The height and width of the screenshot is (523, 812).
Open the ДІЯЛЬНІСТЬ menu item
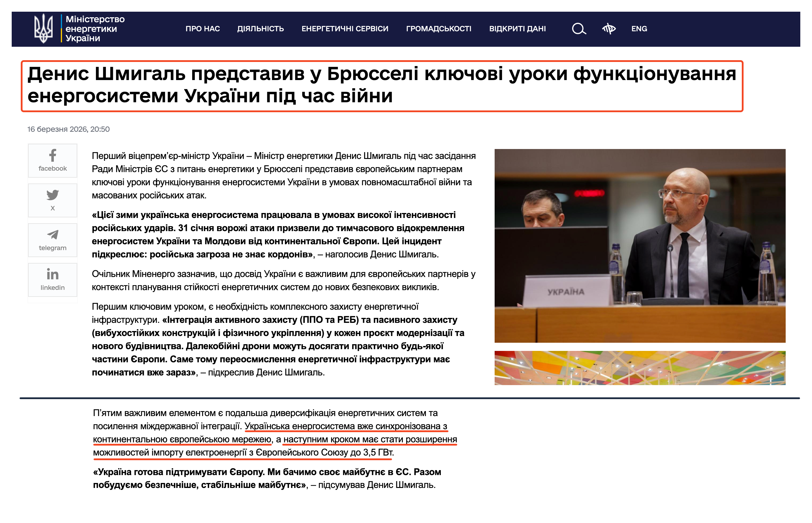click(261, 29)
